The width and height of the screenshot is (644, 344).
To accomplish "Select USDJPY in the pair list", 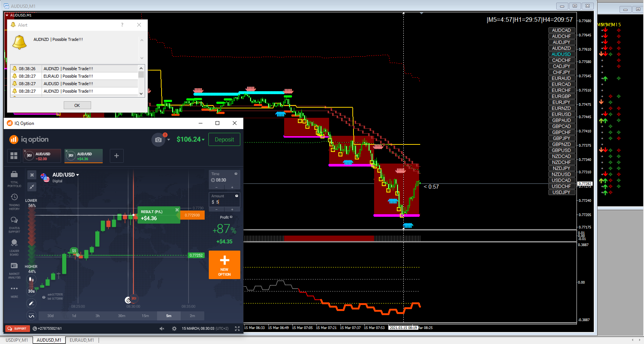I will [562, 192].
